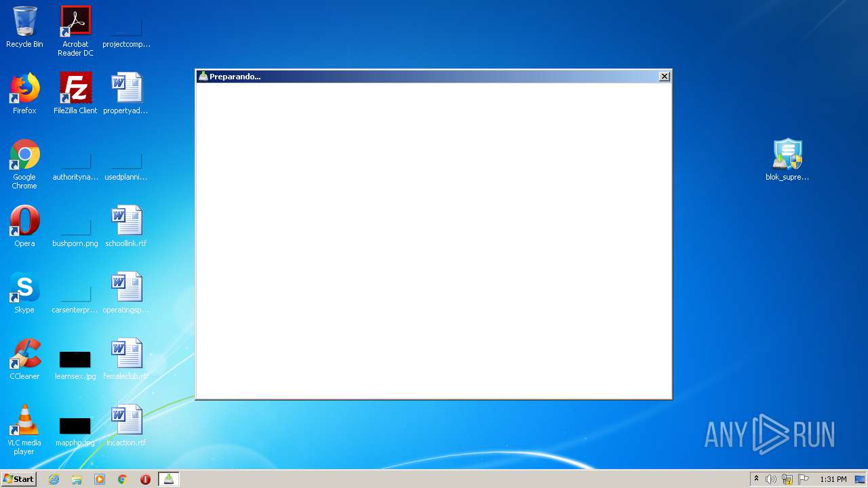Launch the CCleaner desktop shortcut

pyautogui.click(x=24, y=360)
